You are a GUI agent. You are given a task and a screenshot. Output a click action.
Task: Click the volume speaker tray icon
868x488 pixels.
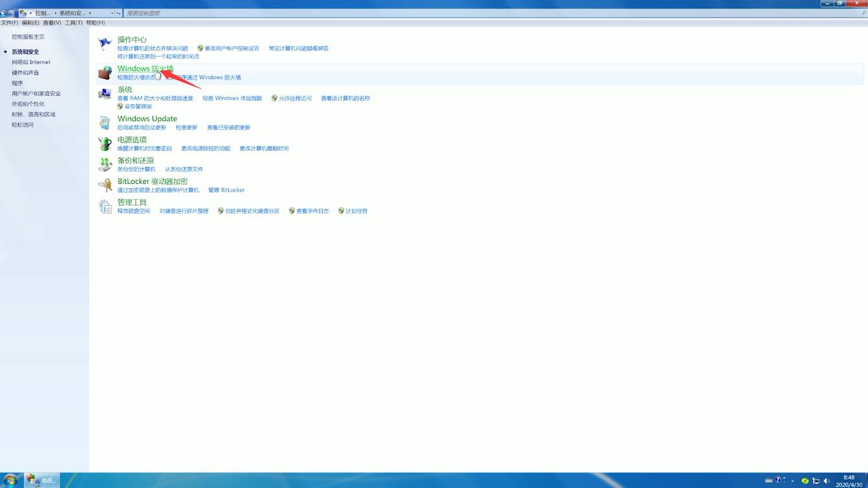(827, 481)
